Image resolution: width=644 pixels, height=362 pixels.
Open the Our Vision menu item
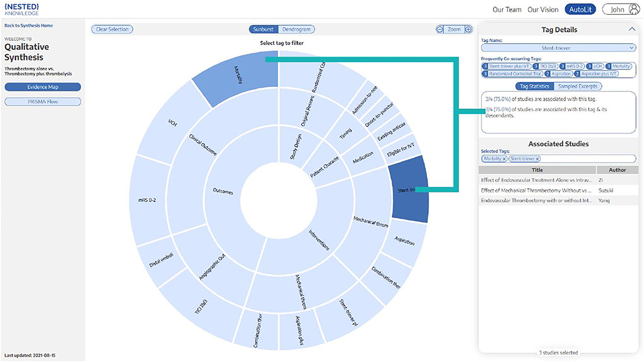[542, 9]
